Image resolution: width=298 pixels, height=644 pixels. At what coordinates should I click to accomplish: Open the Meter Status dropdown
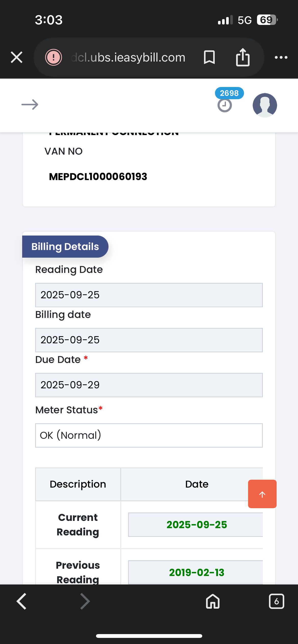tap(149, 435)
